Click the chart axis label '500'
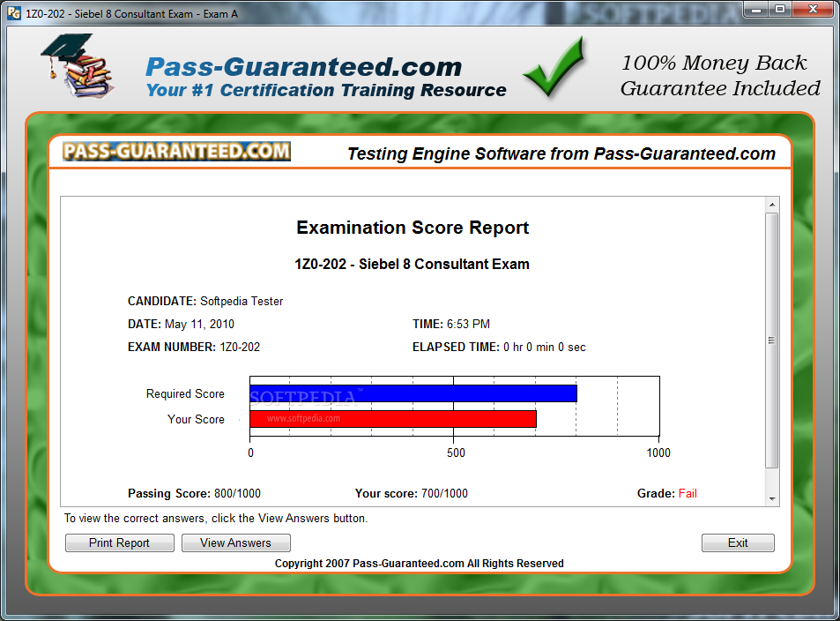Viewport: 840px width, 621px height. point(456,453)
